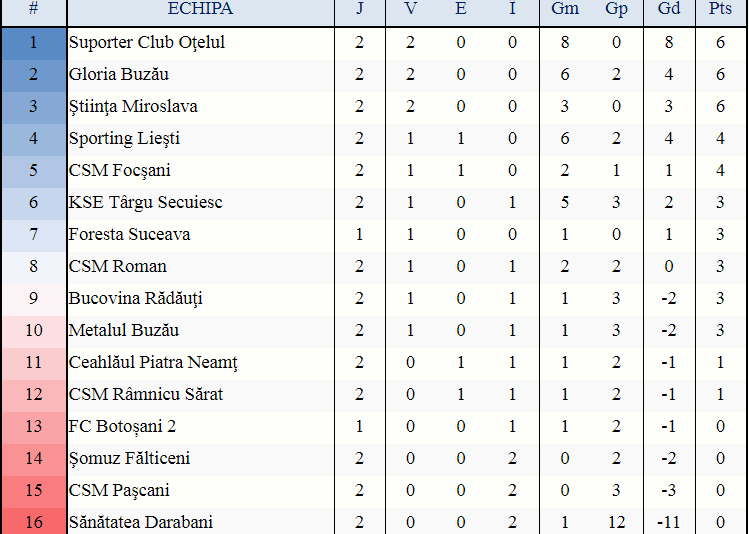The image size is (749, 534).
Task: Click Ceahlăul Piatra Neamț team name
Action: 153,362
